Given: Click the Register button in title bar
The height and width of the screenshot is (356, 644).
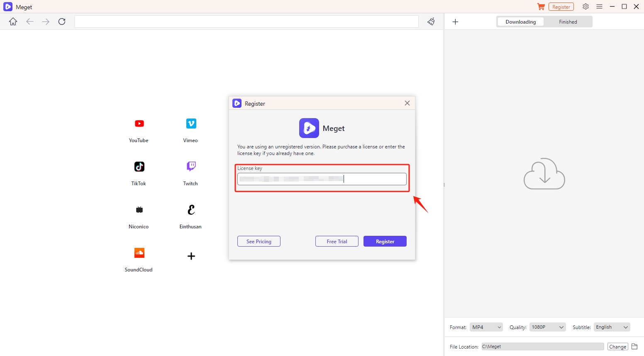Looking at the screenshot, I should pos(561,7).
